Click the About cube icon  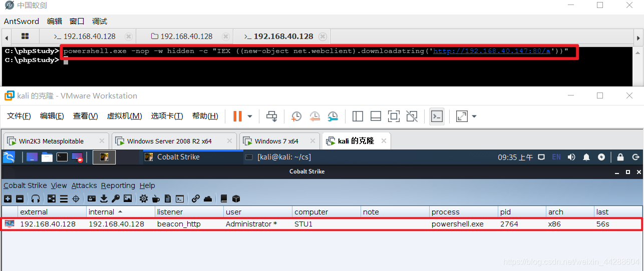pyautogui.click(x=236, y=198)
